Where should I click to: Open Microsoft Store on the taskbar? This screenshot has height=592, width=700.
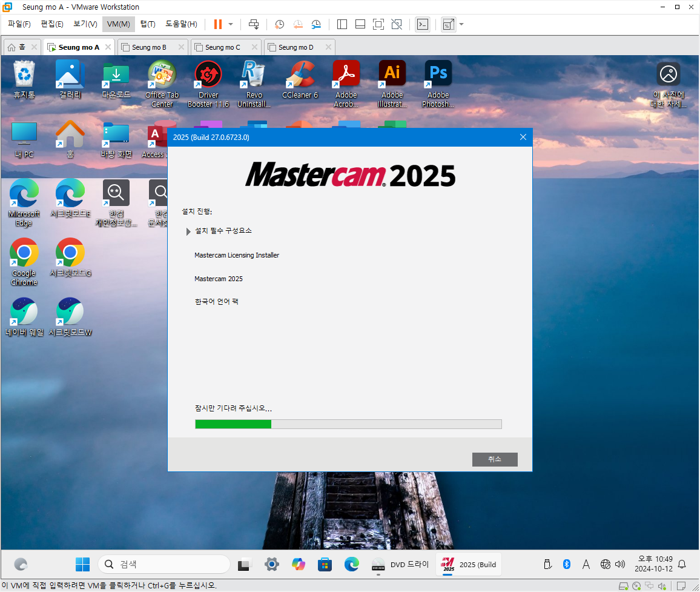pos(325,564)
